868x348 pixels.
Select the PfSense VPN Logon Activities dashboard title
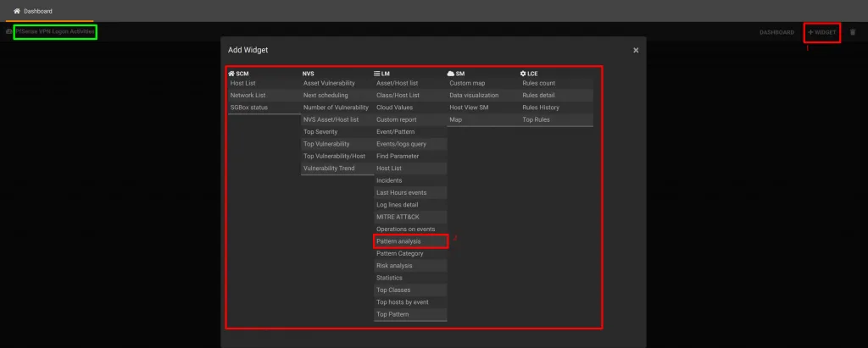click(55, 31)
